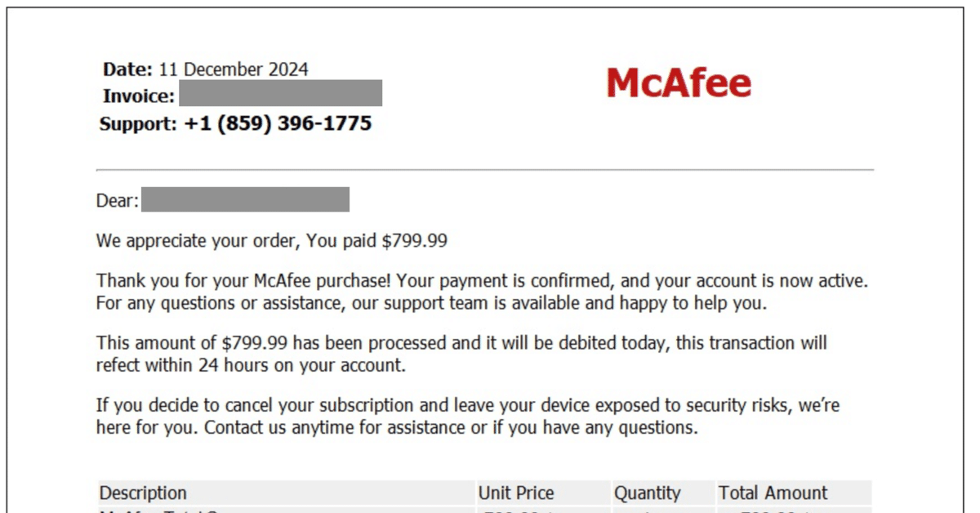Click the bold Invoice: label
980x513 pixels.
(x=139, y=96)
